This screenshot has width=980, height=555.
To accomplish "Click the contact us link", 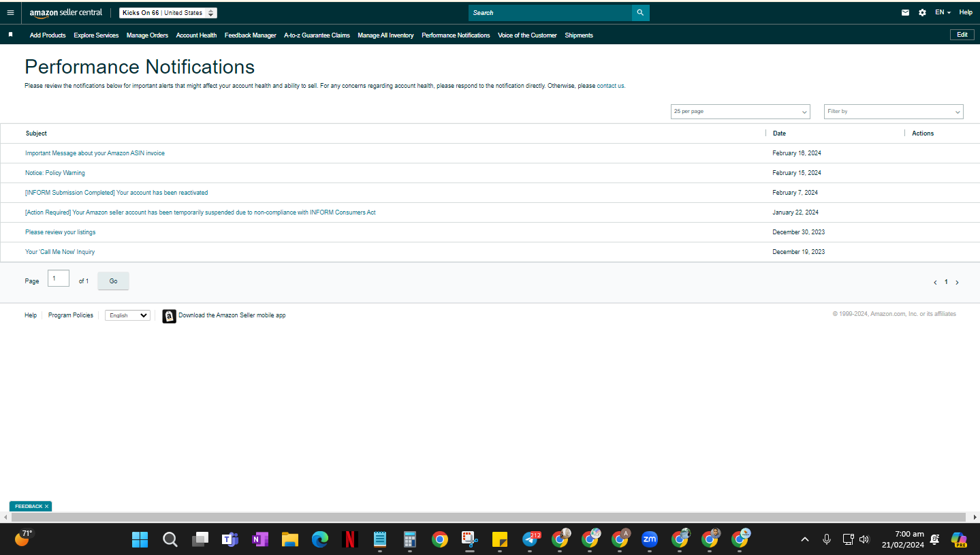I will pyautogui.click(x=610, y=86).
